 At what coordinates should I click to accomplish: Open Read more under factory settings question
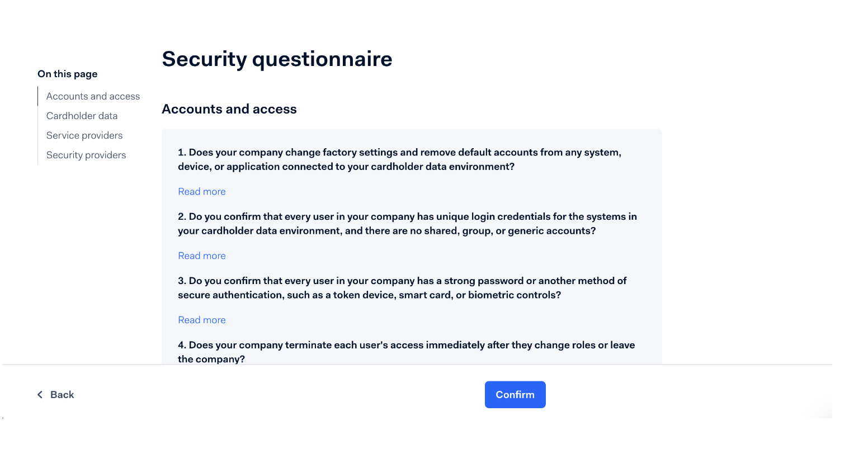click(202, 192)
